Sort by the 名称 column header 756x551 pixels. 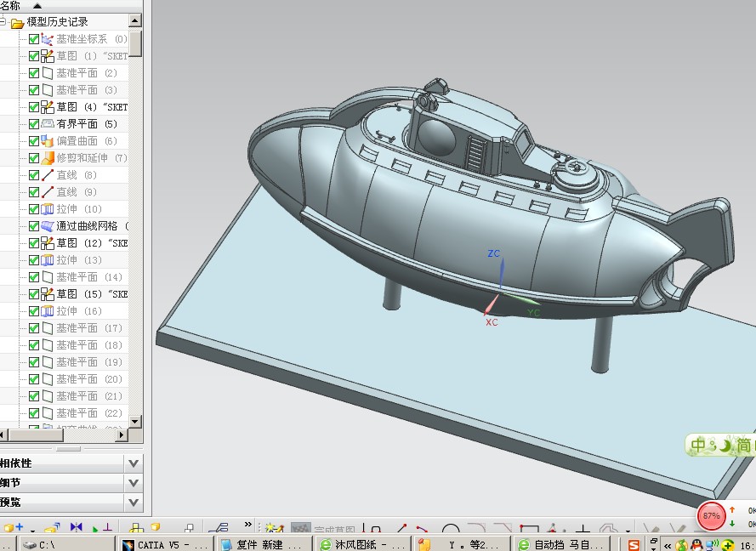click(x=10, y=6)
